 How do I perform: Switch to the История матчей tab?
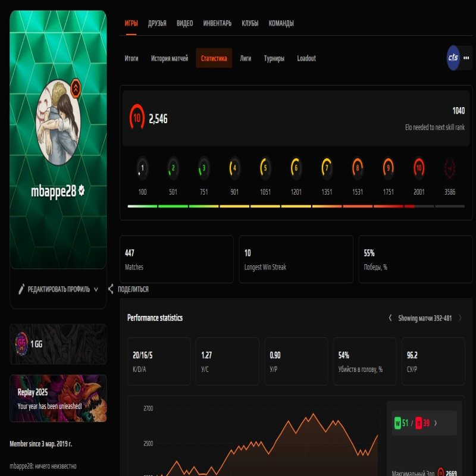click(170, 58)
